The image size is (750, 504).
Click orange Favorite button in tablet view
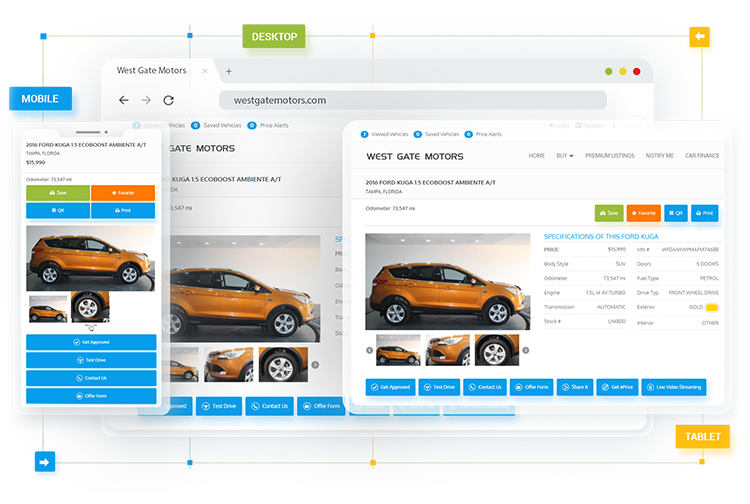coord(644,213)
